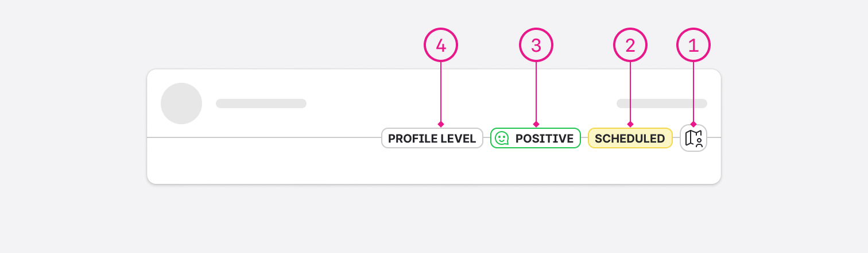Click annotation marker number 2

(630, 45)
